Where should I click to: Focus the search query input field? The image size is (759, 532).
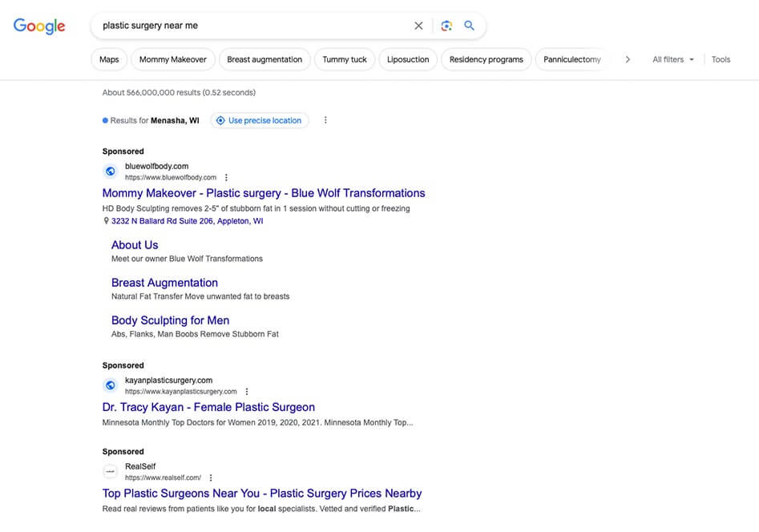[248, 26]
